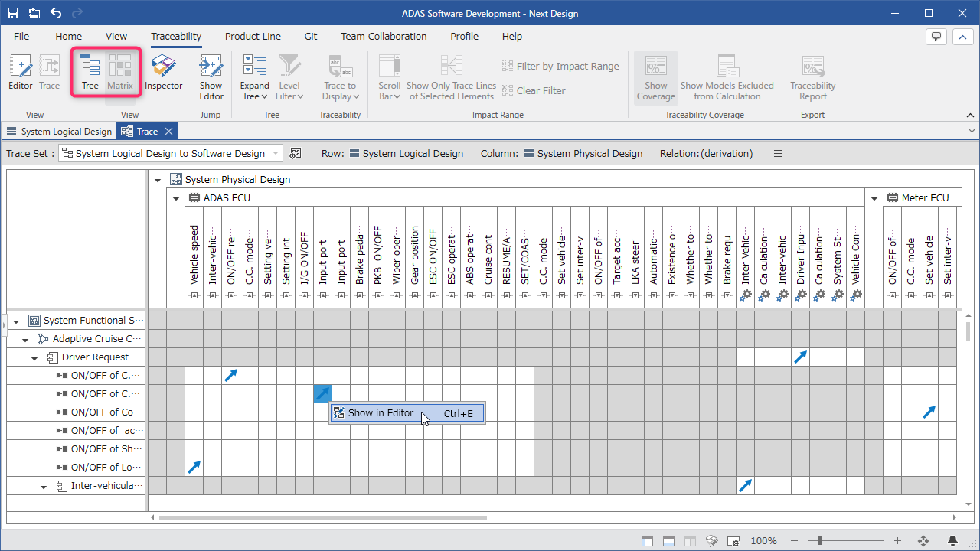Open the Git ribbon tab
The image size is (980, 551).
click(311, 36)
